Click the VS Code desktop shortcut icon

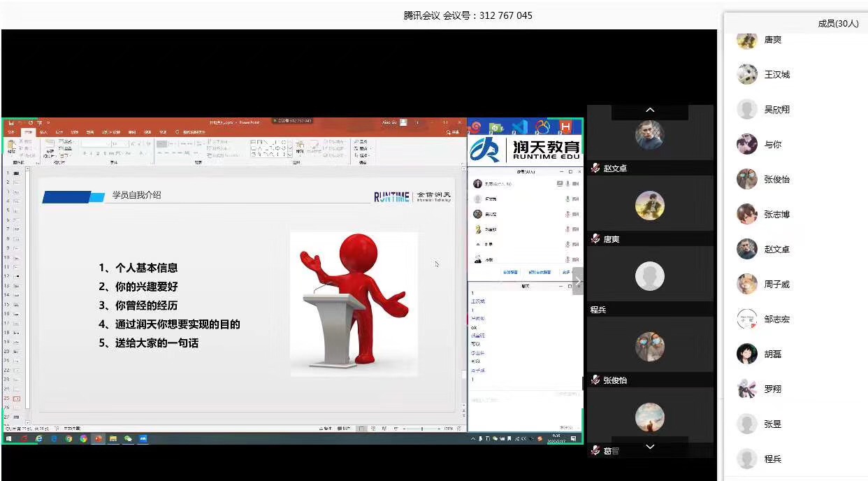519,127
